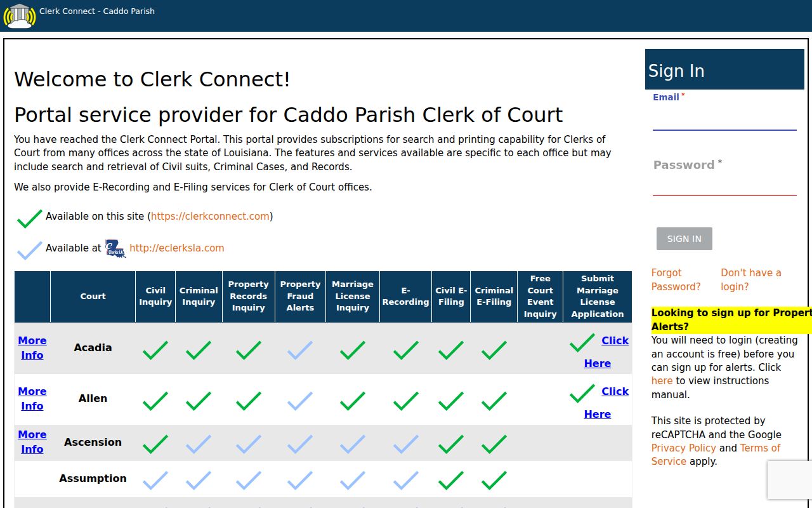
Task: Open the Google Privacy Policy link
Action: click(x=684, y=448)
